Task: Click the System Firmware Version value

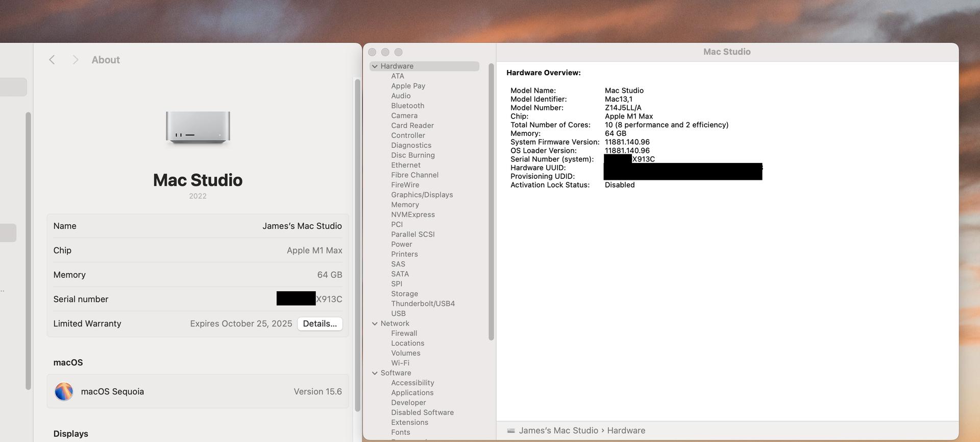Action: coord(627,142)
